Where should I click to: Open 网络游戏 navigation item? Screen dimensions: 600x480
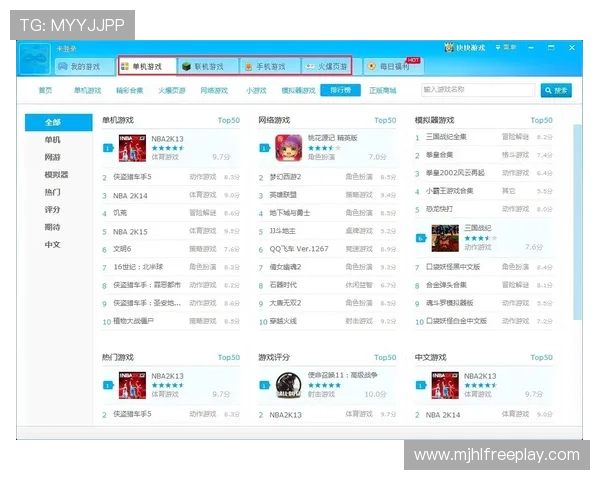pyautogui.click(x=214, y=90)
